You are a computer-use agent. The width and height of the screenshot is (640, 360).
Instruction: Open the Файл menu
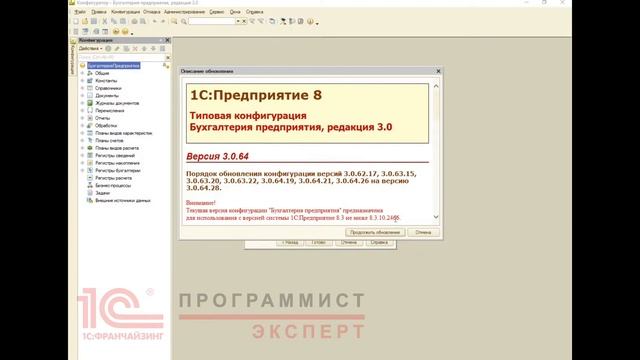click(80, 12)
